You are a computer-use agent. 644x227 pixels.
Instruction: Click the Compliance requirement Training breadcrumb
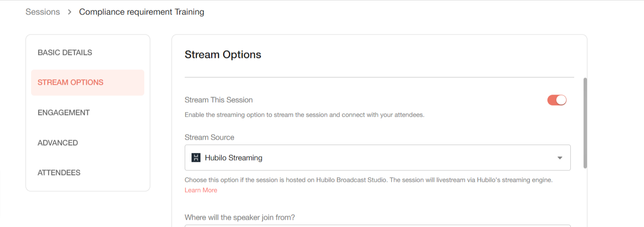142,12
